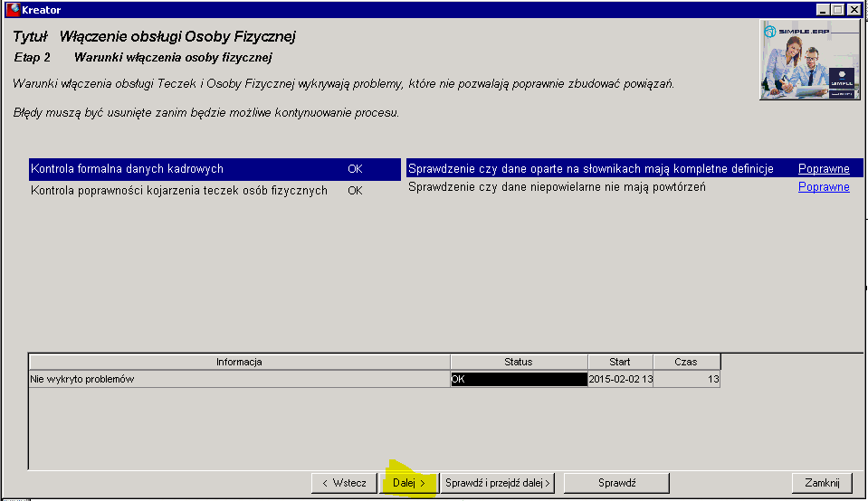The height and width of the screenshot is (501, 868).
Task: Go forward with the Dalej button
Action: [409, 483]
